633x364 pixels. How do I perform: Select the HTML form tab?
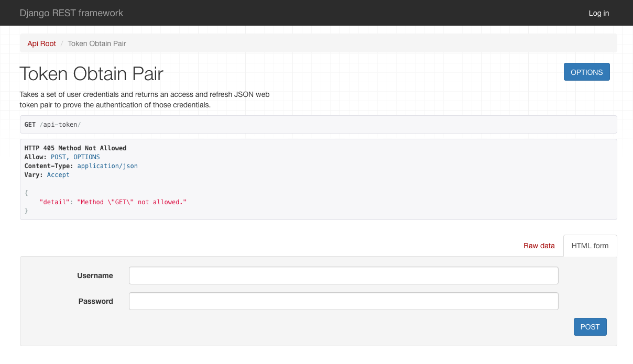(x=590, y=245)
